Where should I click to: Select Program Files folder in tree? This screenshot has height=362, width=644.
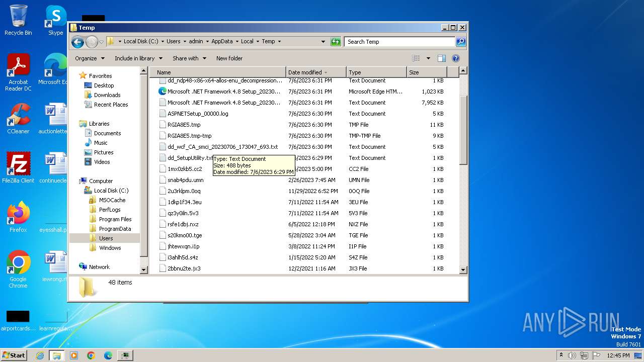(115, 219)
